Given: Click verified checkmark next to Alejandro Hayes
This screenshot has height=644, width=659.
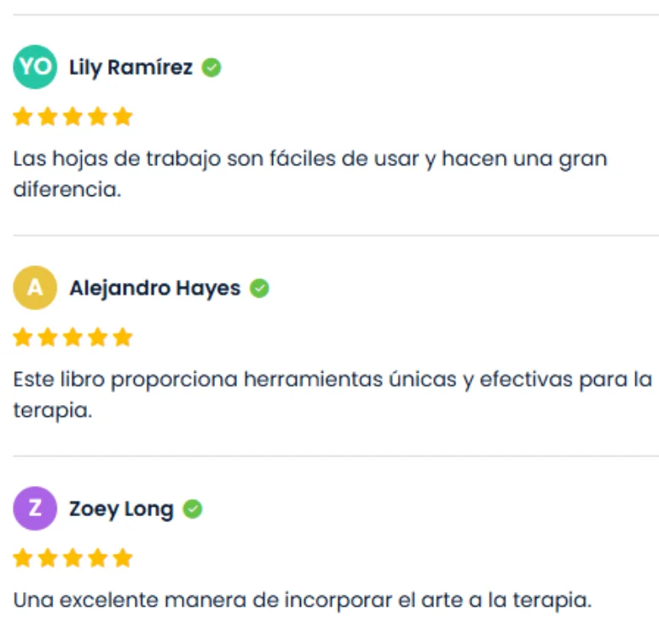Looking at the screenshot, I should 259,289.
